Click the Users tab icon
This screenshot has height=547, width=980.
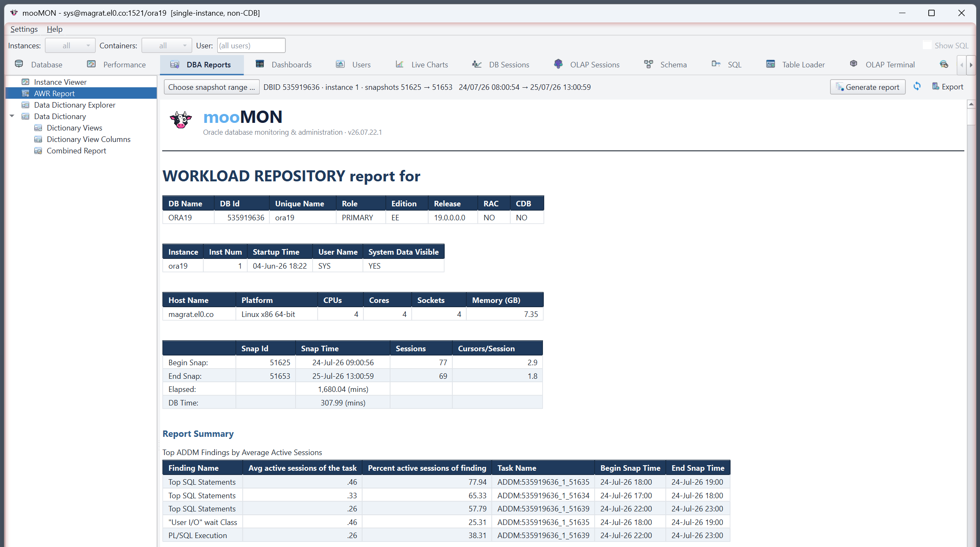tap(340, 64)
